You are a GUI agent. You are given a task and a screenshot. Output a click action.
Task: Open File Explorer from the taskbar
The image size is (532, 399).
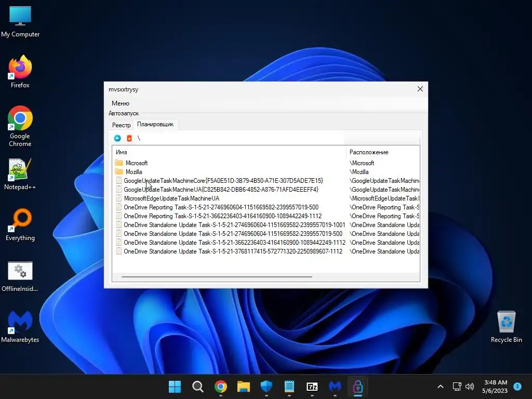(243, 387)
